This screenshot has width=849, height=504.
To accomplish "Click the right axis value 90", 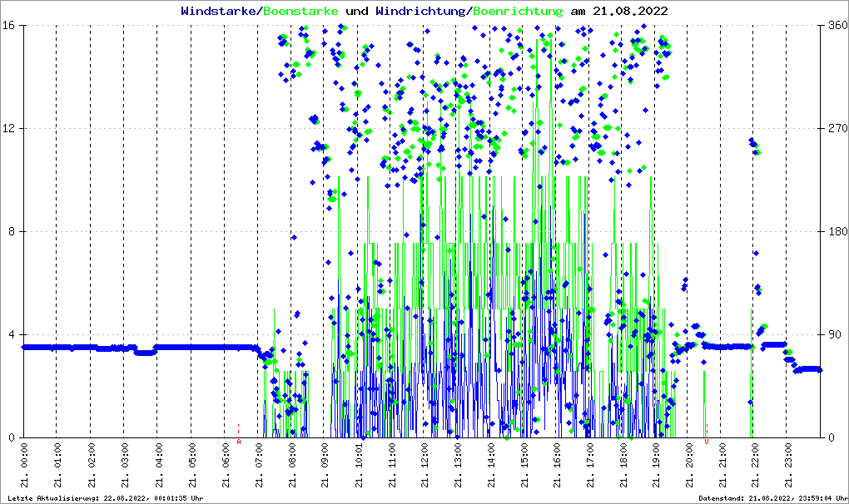I will point(836,334).
